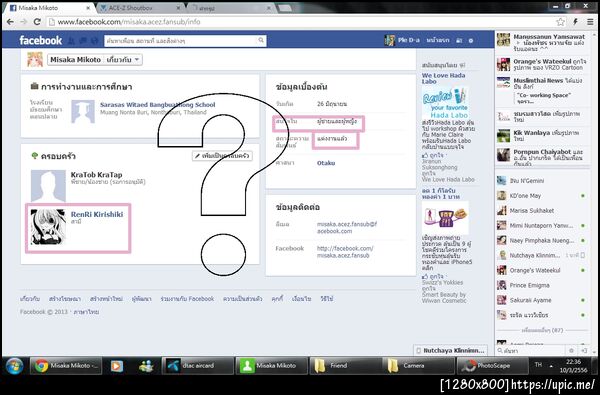600x395 pixels.
Task: Click the address bar URL
Action: [x=129, y=22]
